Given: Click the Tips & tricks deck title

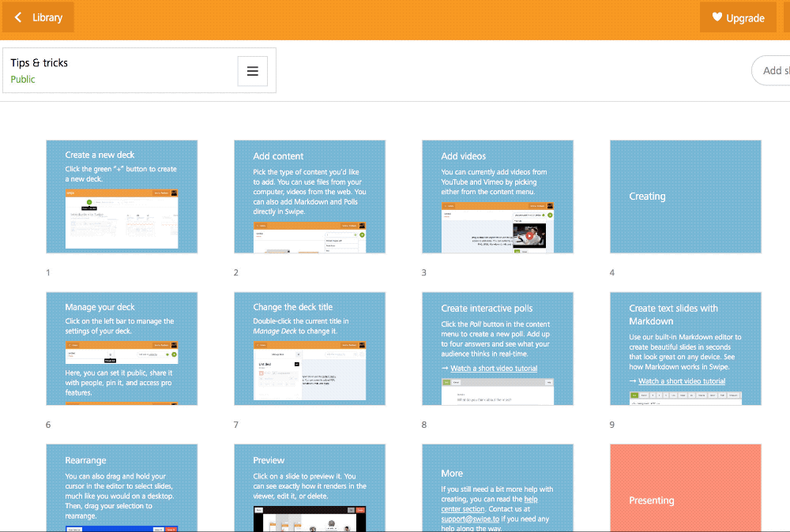Looking at the screenshot, I should coord(39,63).
